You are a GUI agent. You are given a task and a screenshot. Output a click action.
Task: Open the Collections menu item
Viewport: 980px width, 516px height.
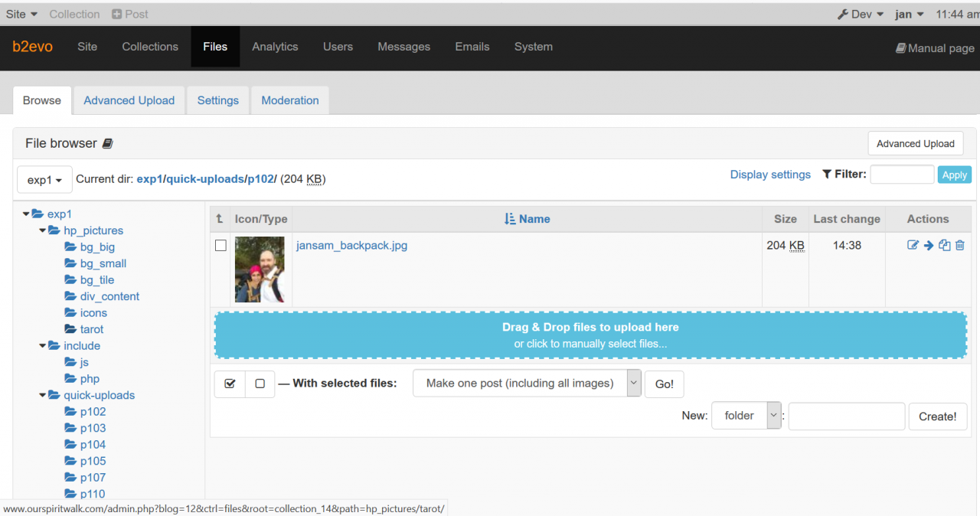click(150, 47)
